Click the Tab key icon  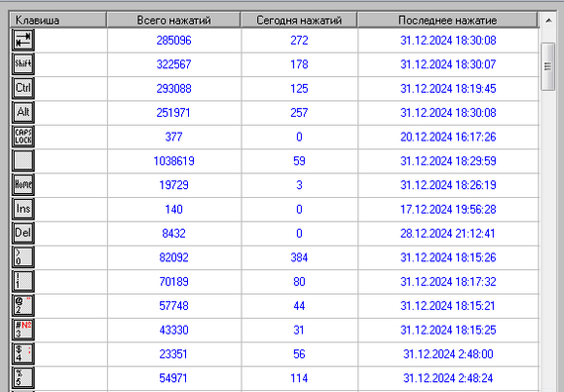[23, 40]
